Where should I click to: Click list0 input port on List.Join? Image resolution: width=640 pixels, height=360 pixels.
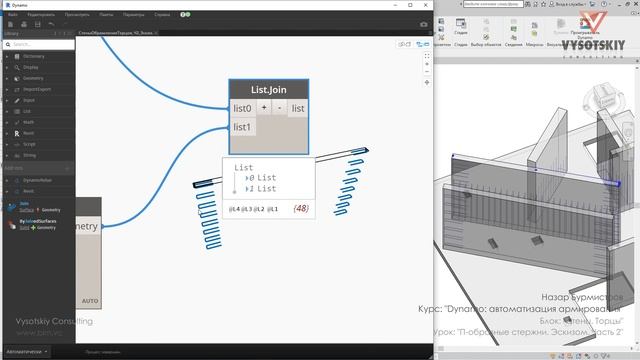coord(242,109)
